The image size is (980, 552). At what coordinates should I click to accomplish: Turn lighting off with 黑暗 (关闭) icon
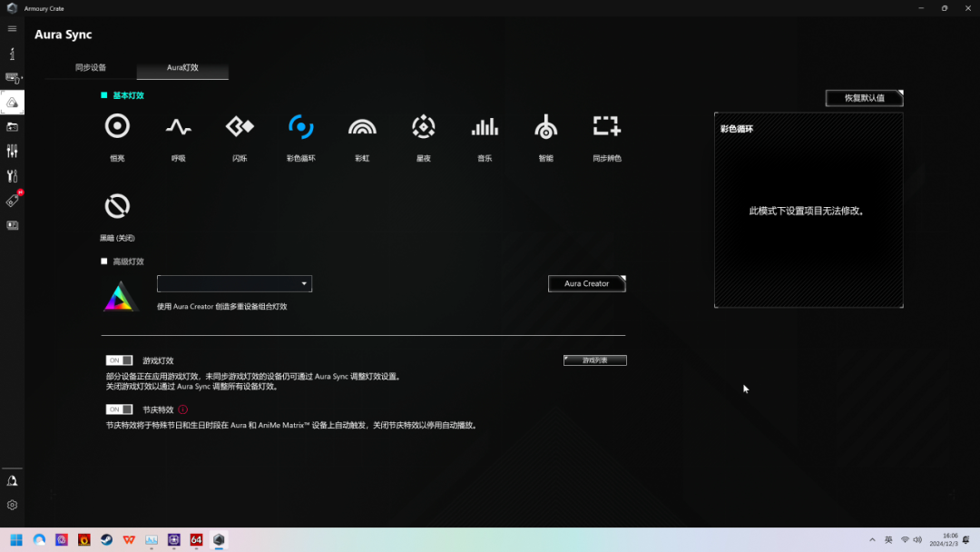[117, 206]
